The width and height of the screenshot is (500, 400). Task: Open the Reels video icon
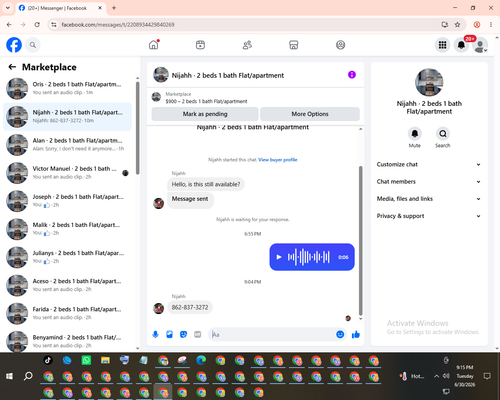pos(200,45)
